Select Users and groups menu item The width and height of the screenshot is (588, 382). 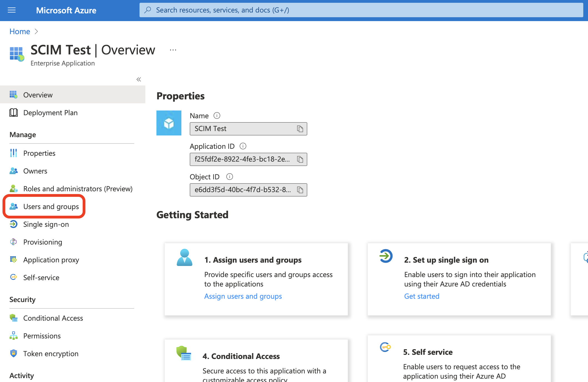73,206
